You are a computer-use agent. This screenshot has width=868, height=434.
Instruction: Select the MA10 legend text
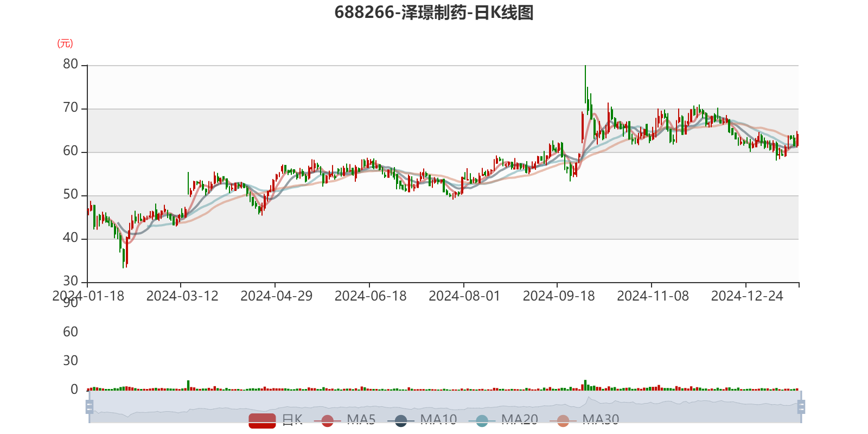click(438, 420)
